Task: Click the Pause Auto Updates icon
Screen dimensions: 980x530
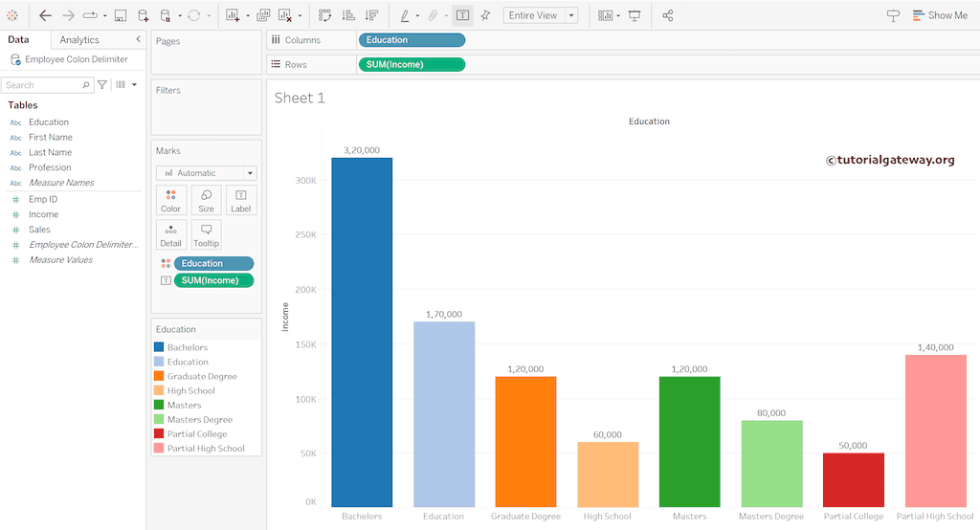Action: tap(166, 15)
